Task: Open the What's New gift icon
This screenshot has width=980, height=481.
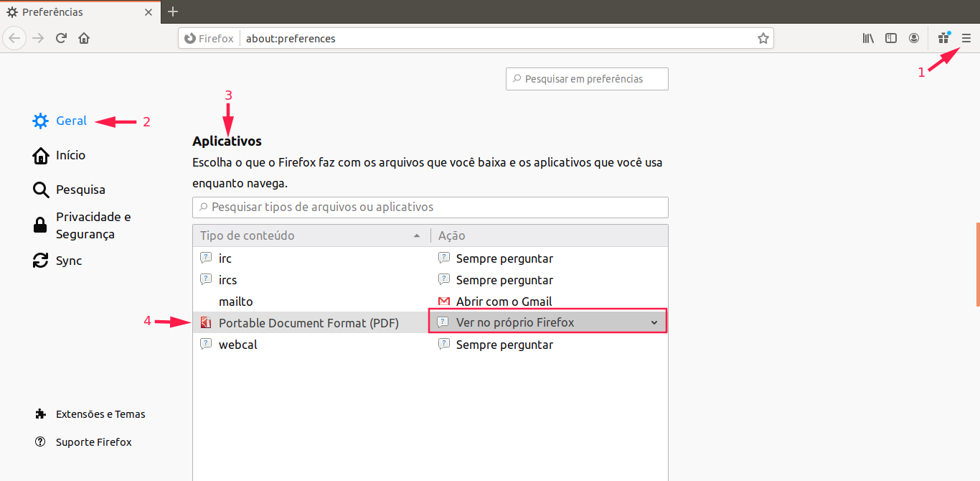Action: click(943, 38)
